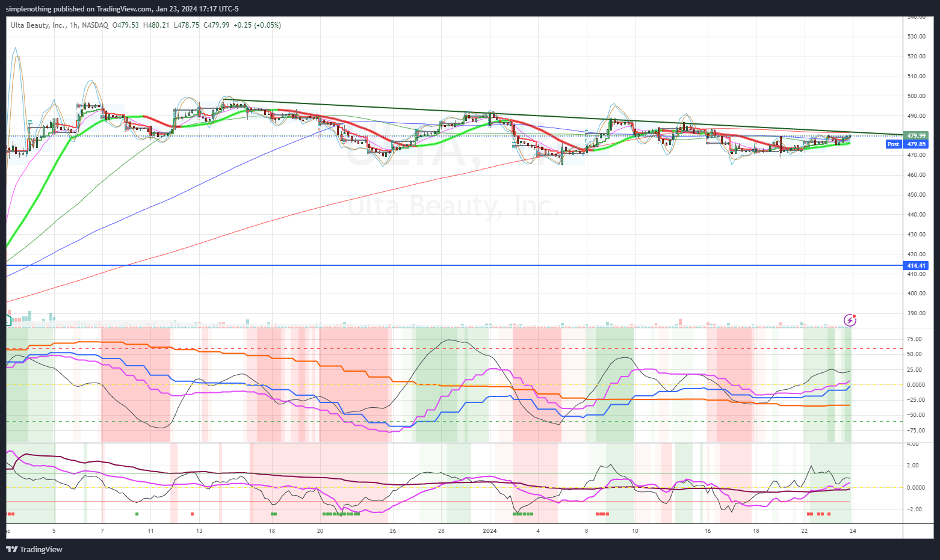Click the blue Post session label
Screen dimensions: 940x560
pyautogui.click(x=894, y=144)
